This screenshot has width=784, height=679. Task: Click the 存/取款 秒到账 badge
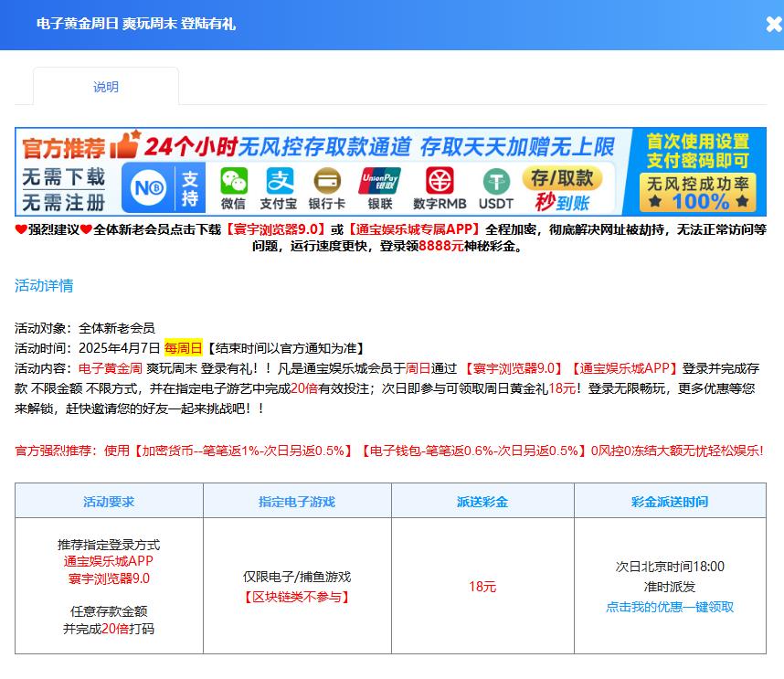coord(562,188)
